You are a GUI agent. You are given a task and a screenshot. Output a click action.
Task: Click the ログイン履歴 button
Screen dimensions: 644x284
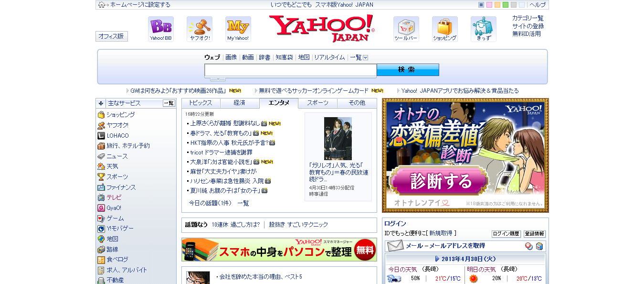(x=507, y=234)
